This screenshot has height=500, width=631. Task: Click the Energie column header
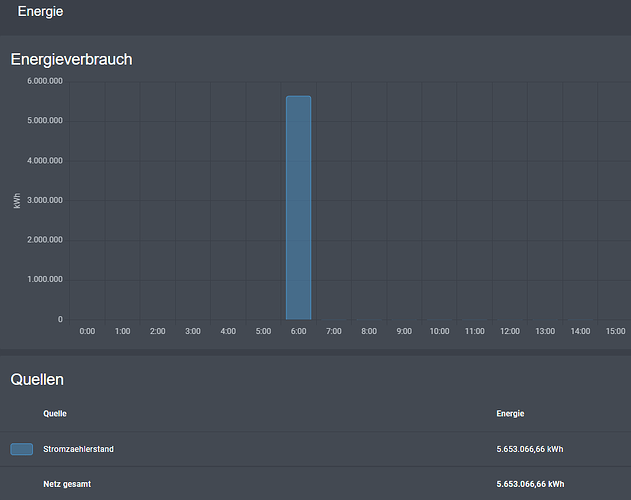[x=510, y=413]
